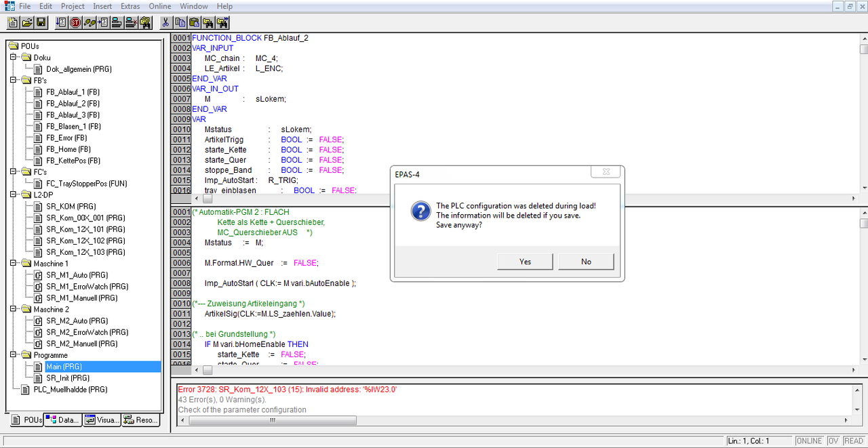
Task: Click the Toggle breakpoint toolbar icon
Action: (103, 22)
